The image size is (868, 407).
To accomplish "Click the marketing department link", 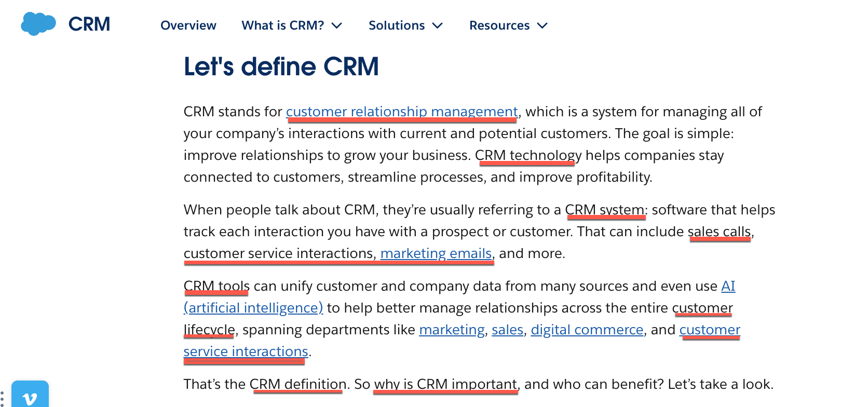I will coord(452,330).
